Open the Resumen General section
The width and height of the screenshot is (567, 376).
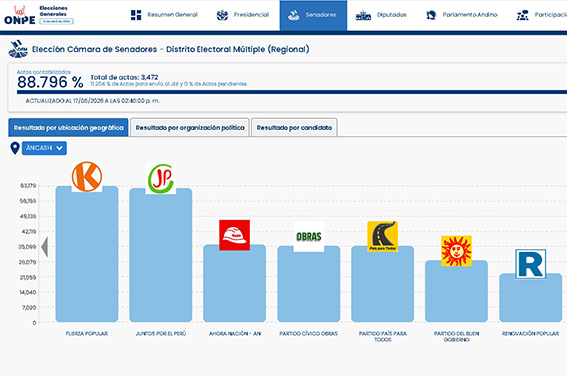tap(164, 15)
